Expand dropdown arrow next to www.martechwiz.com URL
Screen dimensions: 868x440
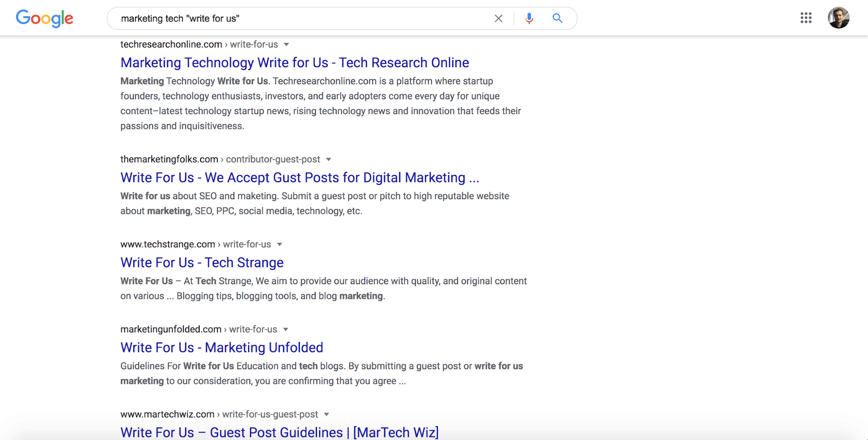[x=327, y=415]
